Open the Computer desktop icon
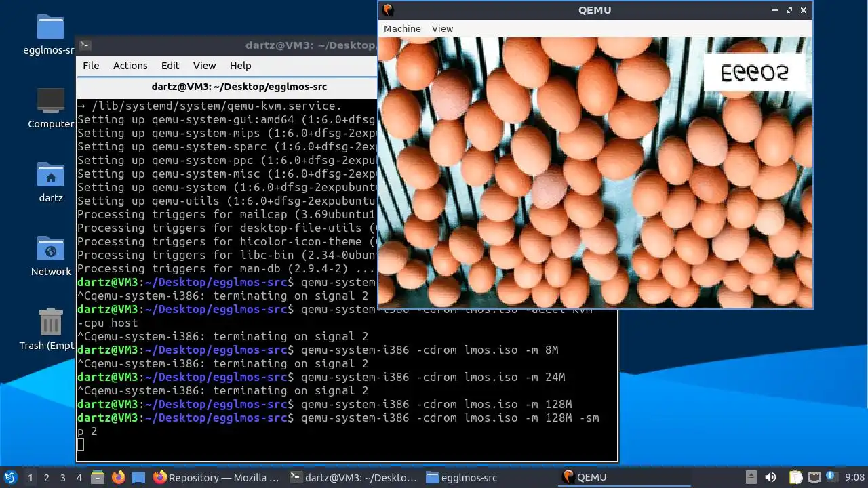 (x=51, y=100)
